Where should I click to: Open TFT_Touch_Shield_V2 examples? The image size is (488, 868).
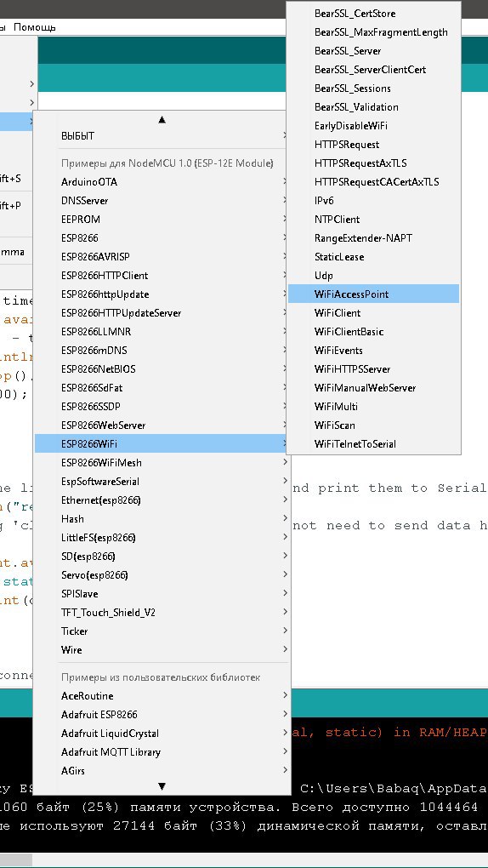pyautogui.click(x=162, y=612)
